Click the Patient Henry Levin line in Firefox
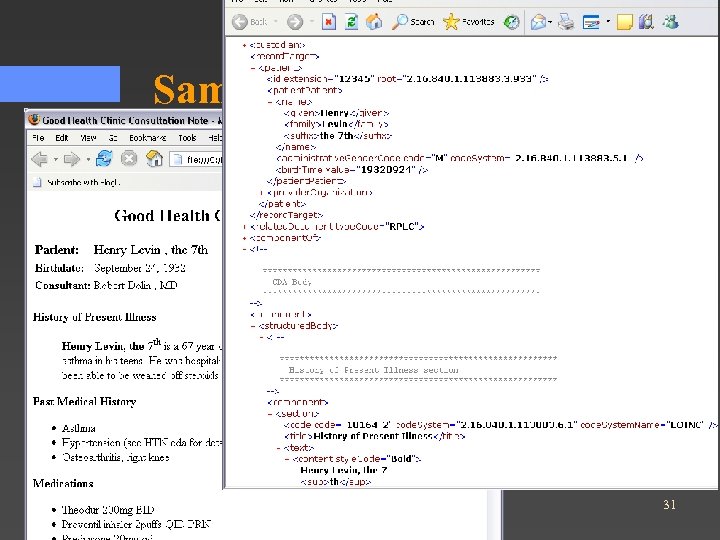 click(121, 250)
